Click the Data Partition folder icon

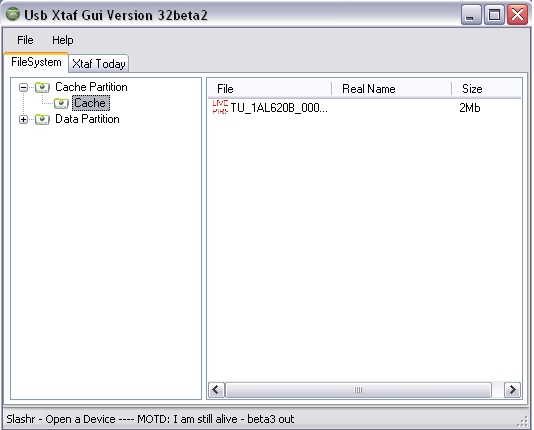tap(43, 119)
